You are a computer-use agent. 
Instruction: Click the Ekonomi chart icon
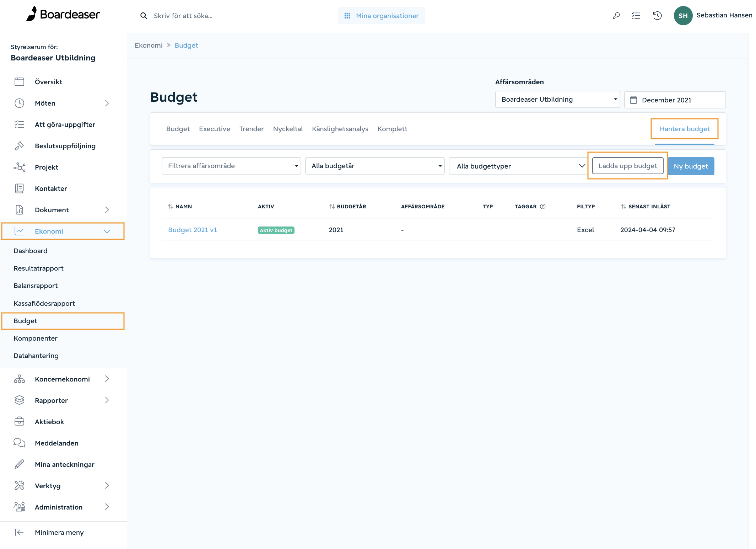[19, 231]
